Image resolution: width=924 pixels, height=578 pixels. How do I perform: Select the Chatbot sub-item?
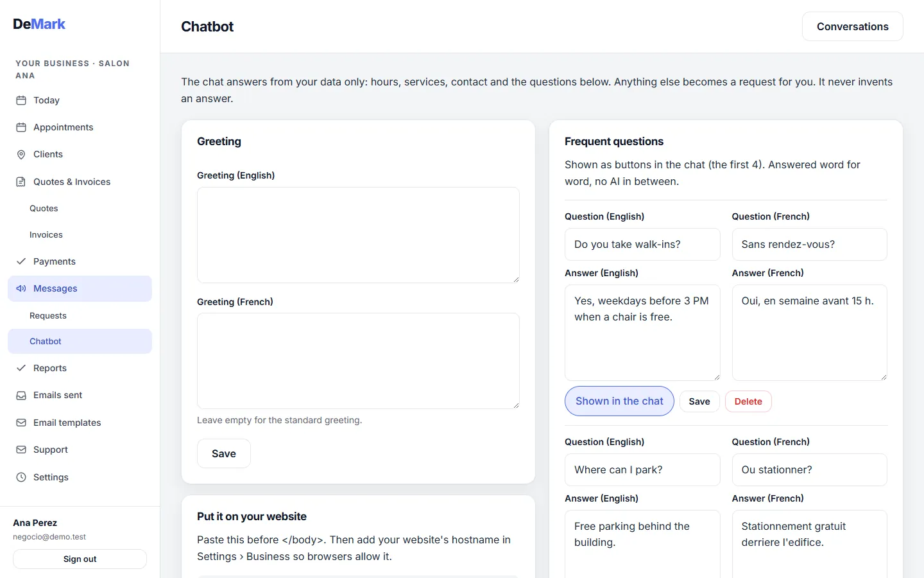coord(80,341)
